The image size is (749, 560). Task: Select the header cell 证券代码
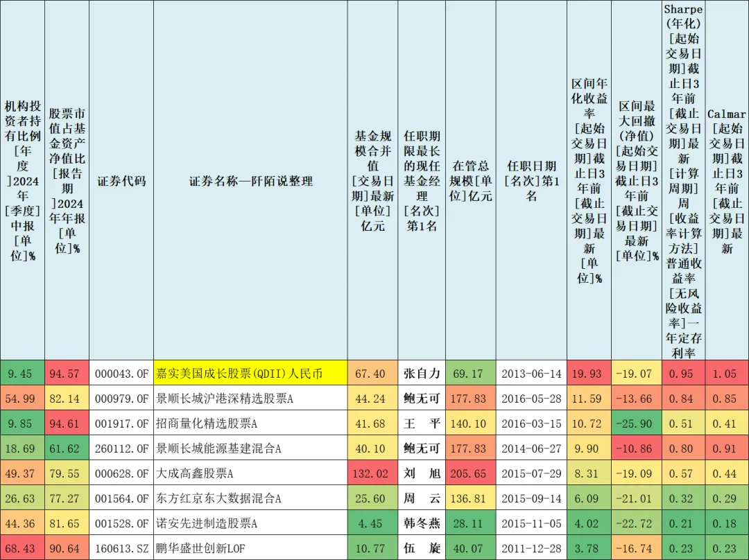tap(121, 181)
